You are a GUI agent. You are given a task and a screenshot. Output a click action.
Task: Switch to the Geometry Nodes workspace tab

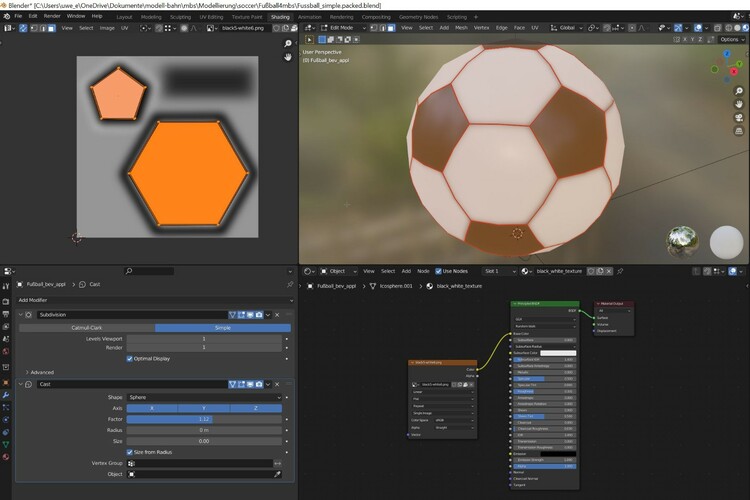(416, 17)
